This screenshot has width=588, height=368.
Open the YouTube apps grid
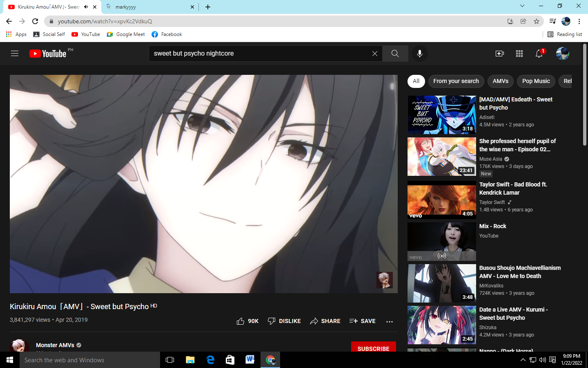[519, 54]
